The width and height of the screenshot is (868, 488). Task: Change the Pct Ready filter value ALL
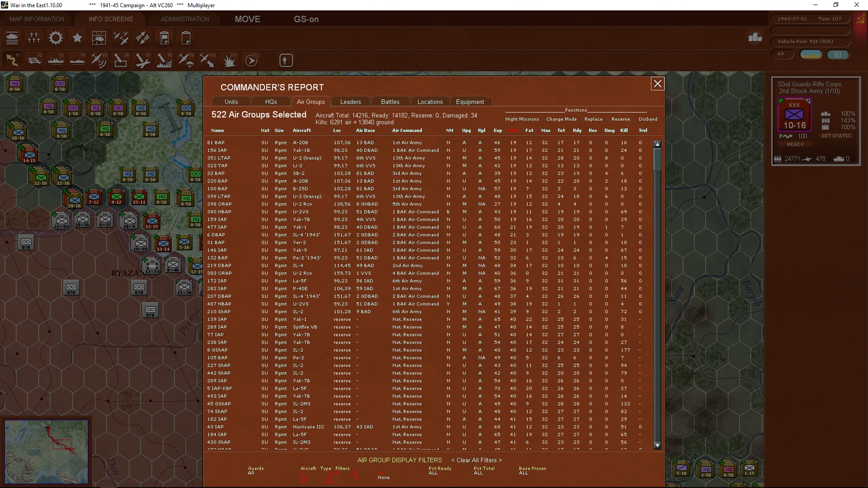coord(433,473)
